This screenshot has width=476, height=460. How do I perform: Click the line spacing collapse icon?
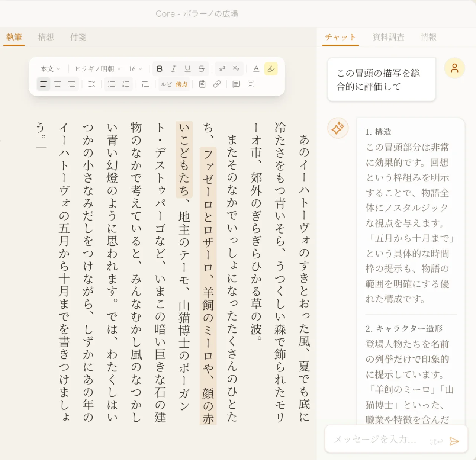(91, 84)
